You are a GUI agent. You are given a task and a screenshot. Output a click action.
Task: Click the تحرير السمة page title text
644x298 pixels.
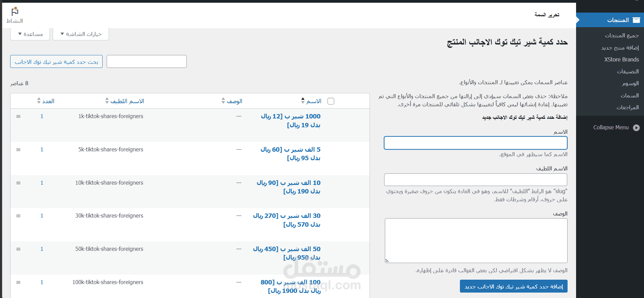coord(547,15)
